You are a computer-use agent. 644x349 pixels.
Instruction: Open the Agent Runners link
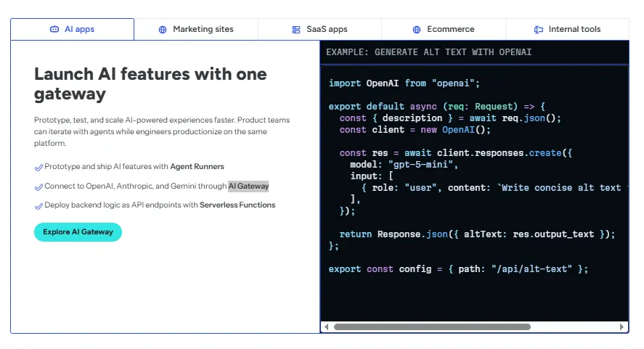click(197, 166)
